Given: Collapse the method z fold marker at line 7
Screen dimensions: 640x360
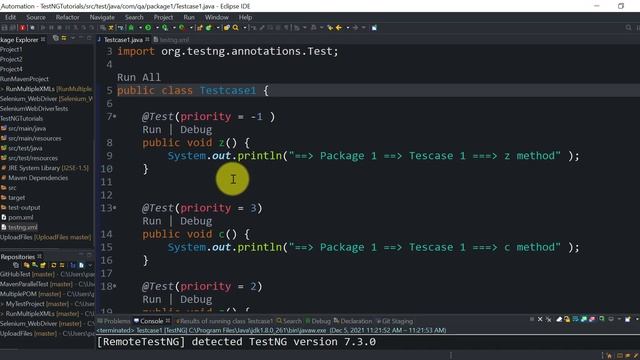Looking at the screenshot, I should coord(115,117).
